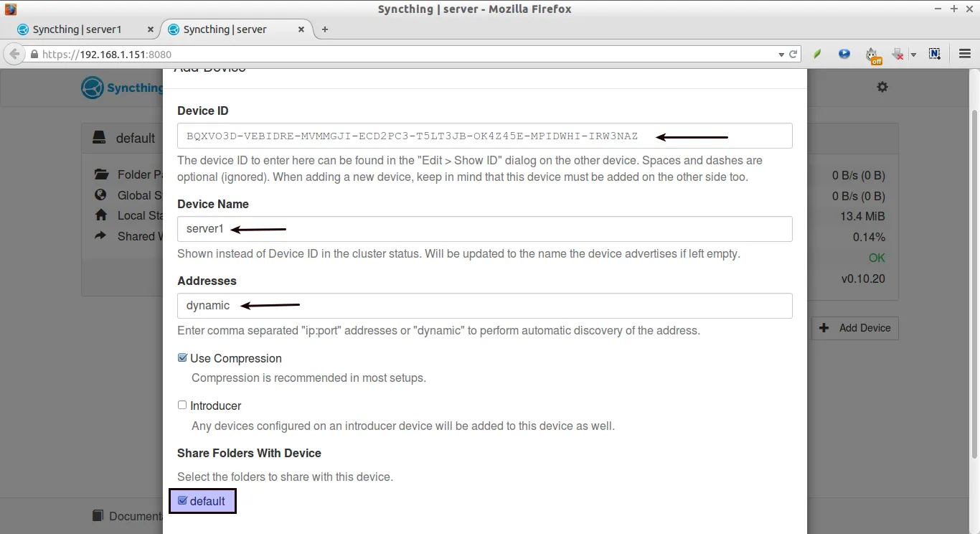Screen dimensions: 980x534
Task: Close the 'Syncthing | server' tab
Action: [x=301, y=29]
